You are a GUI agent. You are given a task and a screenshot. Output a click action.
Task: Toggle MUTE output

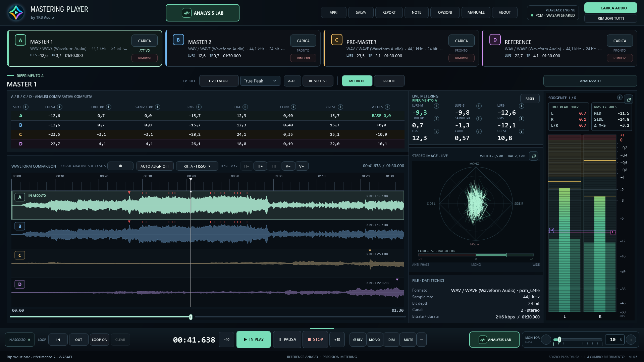point(408,340)
